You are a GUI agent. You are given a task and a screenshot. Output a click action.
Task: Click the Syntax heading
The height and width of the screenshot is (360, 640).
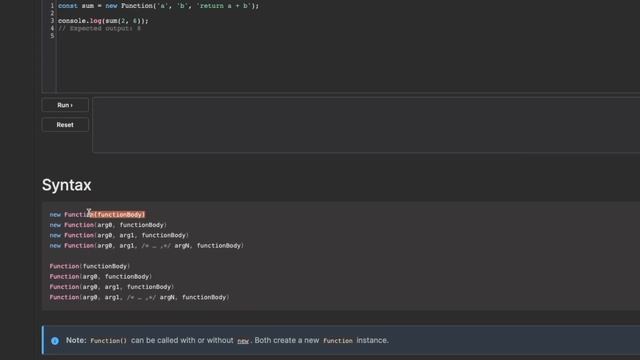67,185
